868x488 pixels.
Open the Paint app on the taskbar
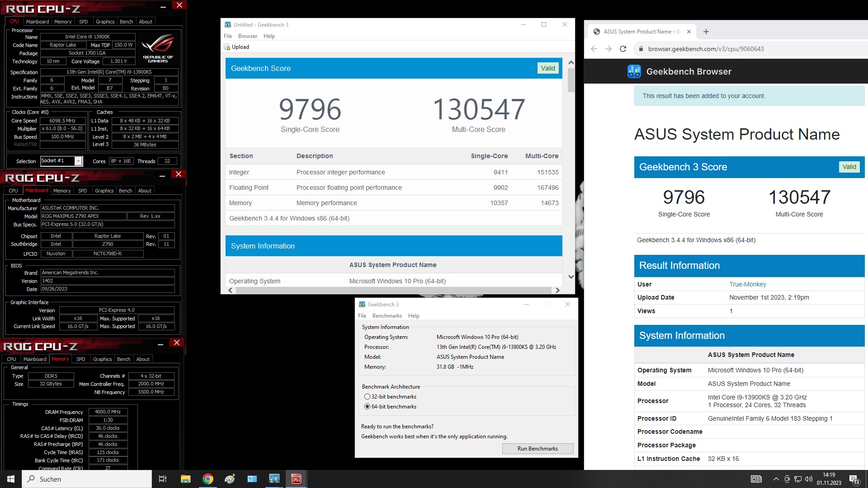coord(230,479)
